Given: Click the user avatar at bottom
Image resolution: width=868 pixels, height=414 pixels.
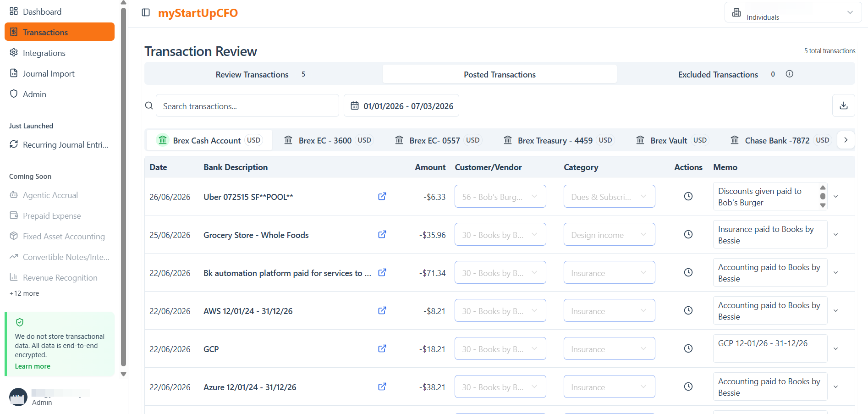Looking at the screenshot, I should [18, 397].
